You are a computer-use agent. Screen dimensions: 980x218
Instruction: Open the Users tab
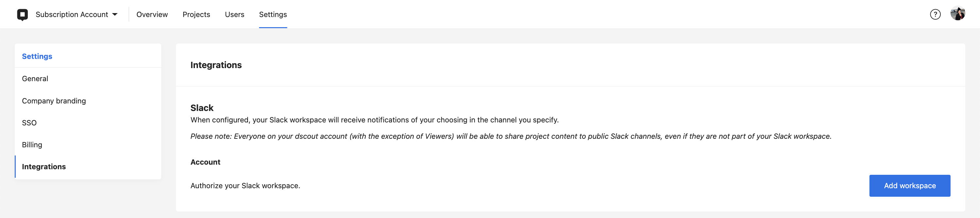pos(234,14)
